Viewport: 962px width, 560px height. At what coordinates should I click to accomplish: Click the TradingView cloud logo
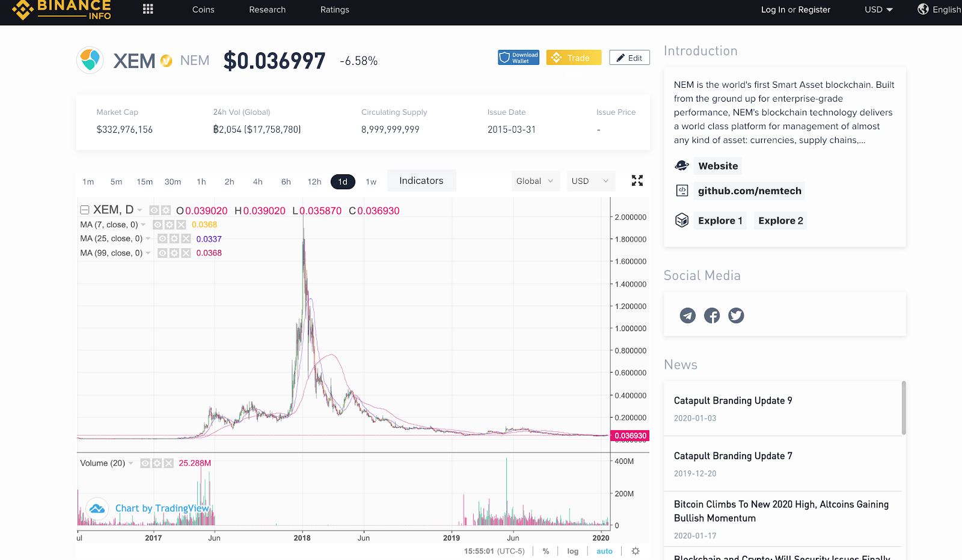coord(97,508)
